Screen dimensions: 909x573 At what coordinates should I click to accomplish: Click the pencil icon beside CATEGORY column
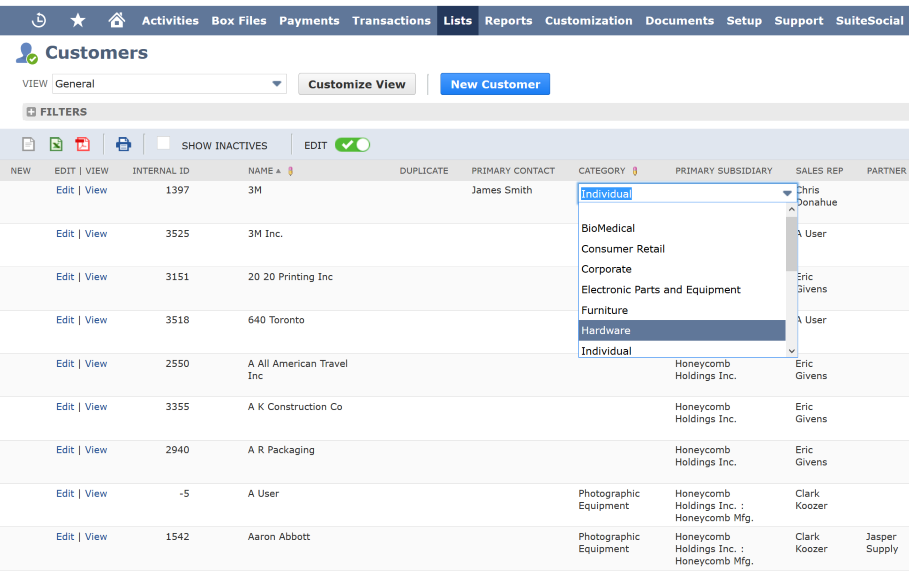point(635,171)
